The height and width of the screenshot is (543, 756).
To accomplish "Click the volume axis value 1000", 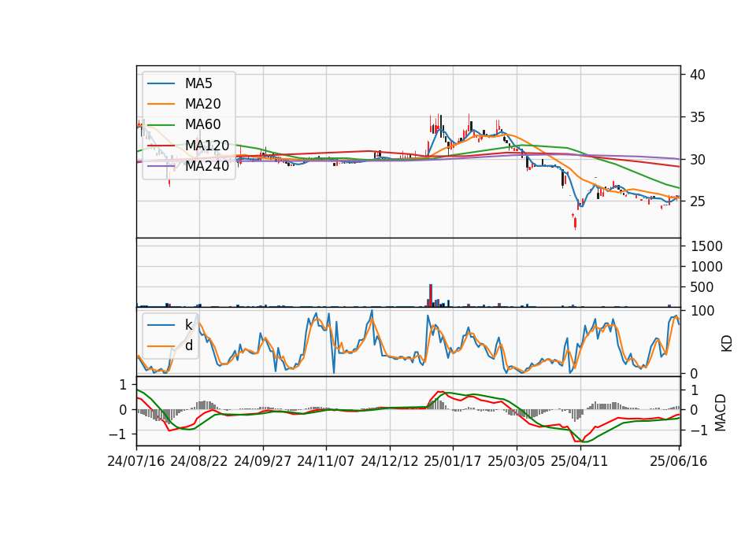I will [706, 267].
